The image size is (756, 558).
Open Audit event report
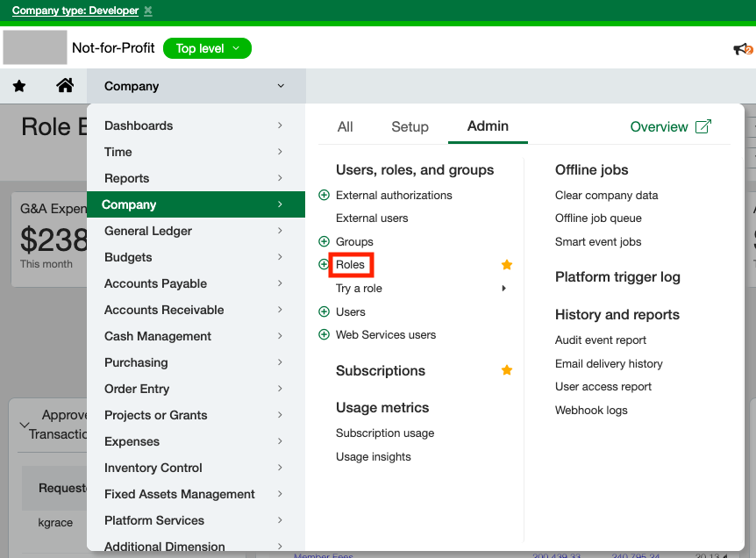(600, 340)
